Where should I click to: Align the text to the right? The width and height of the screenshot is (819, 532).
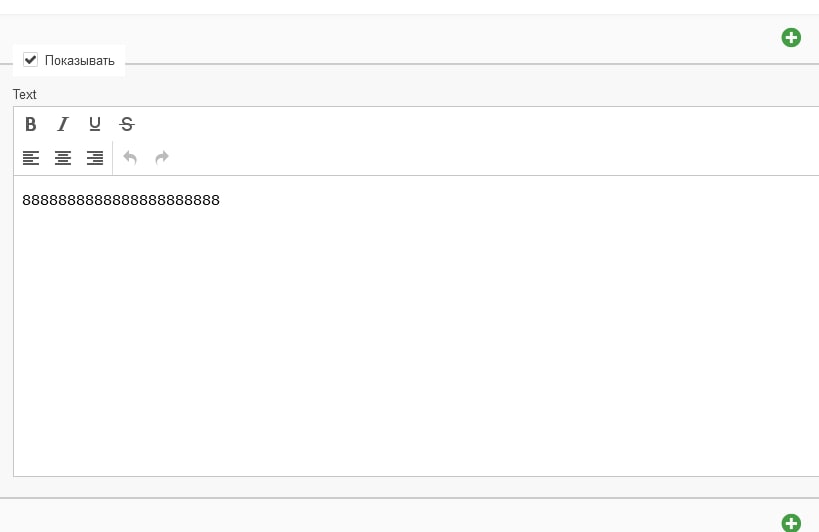pos(95,157)
